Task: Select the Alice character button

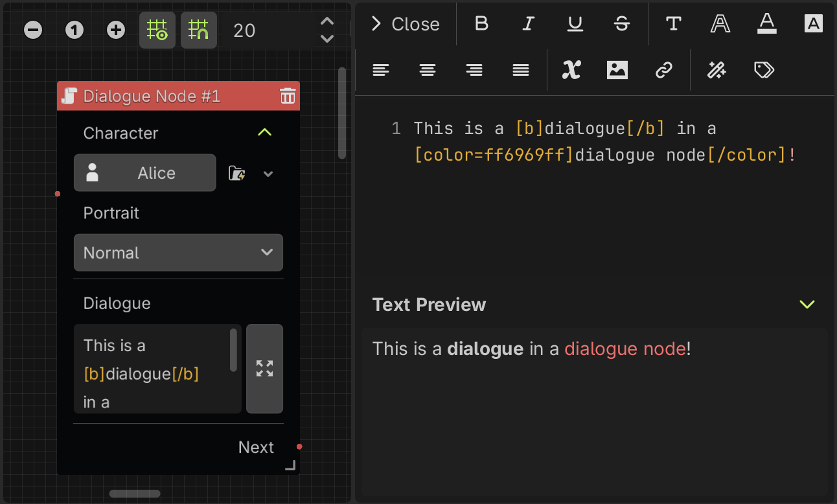Action: pyautogui.click(x=144, y=172)
